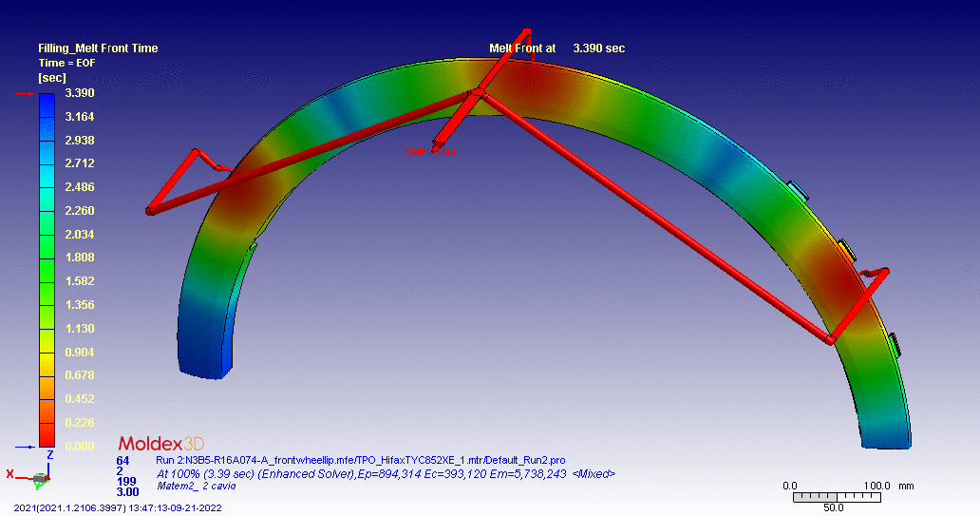Click the central runner junction node
This screenshot has height=516, width=980.
[477, 93]
